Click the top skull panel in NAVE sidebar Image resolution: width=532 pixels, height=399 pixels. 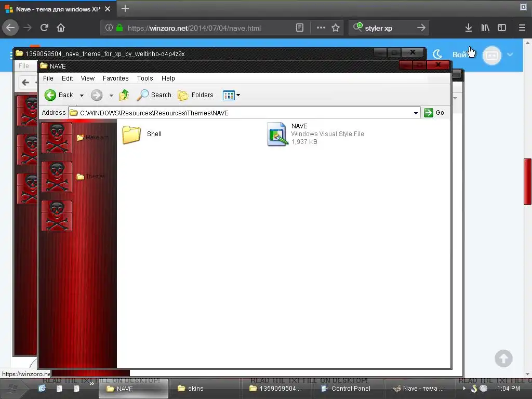[x=57, y=138]
